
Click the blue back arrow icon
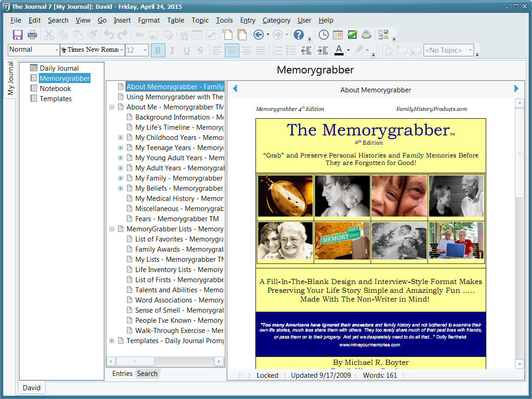point(258,35)
